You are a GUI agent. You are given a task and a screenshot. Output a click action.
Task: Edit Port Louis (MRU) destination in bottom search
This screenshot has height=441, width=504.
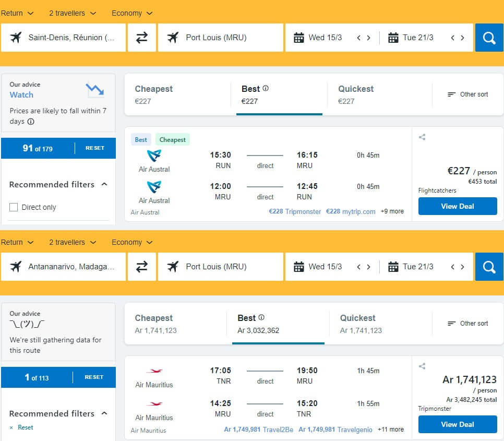221,267
